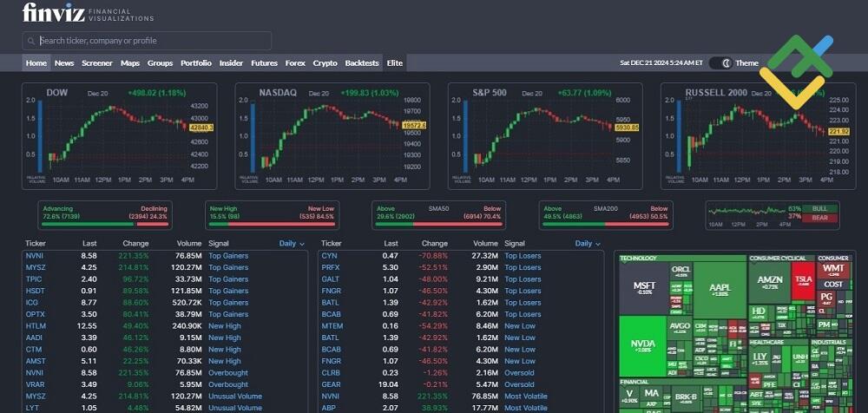Toggle the dark/light Theme switch
Screen dimensions: 868x413
720,63
